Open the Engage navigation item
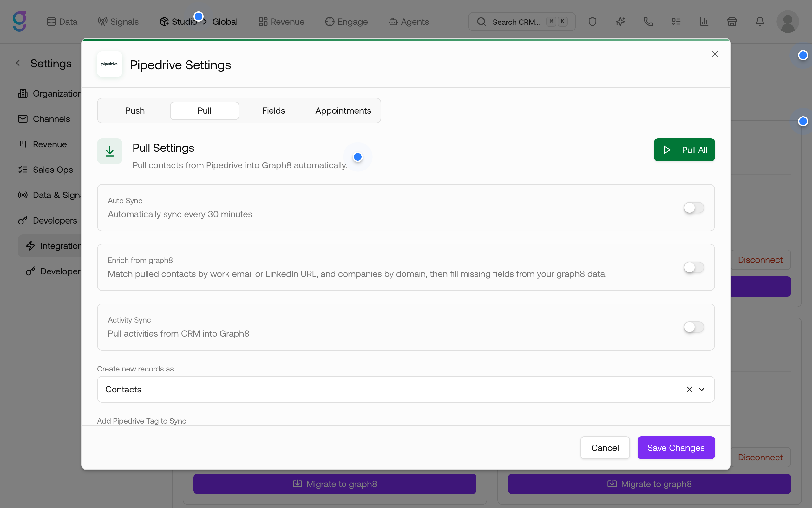812x508 pixels. tap(346, 22)
